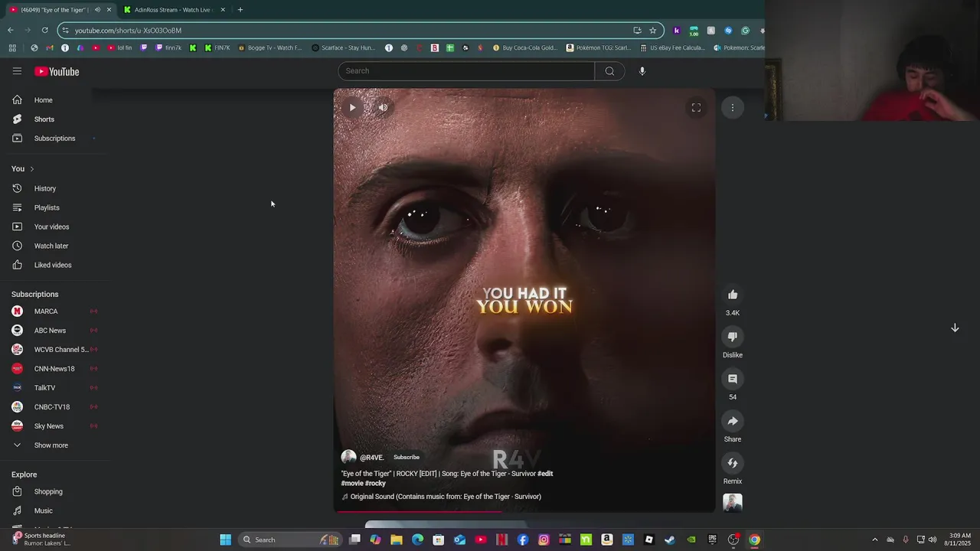This screenshot has height=551, width=980.
Task: Open File Explorer from the taskbar
Action: (396, 540)
